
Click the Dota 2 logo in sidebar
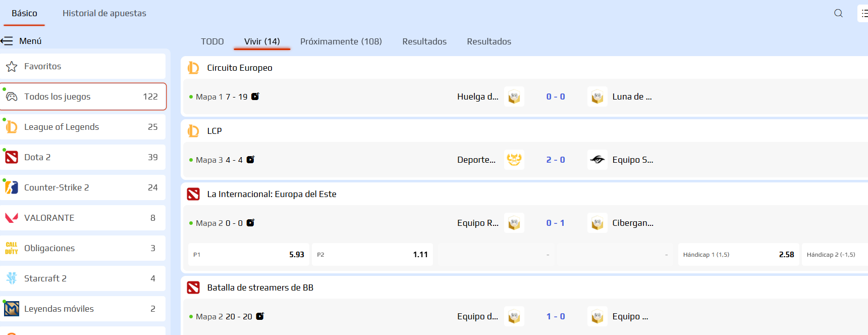(x=12, y=157)
